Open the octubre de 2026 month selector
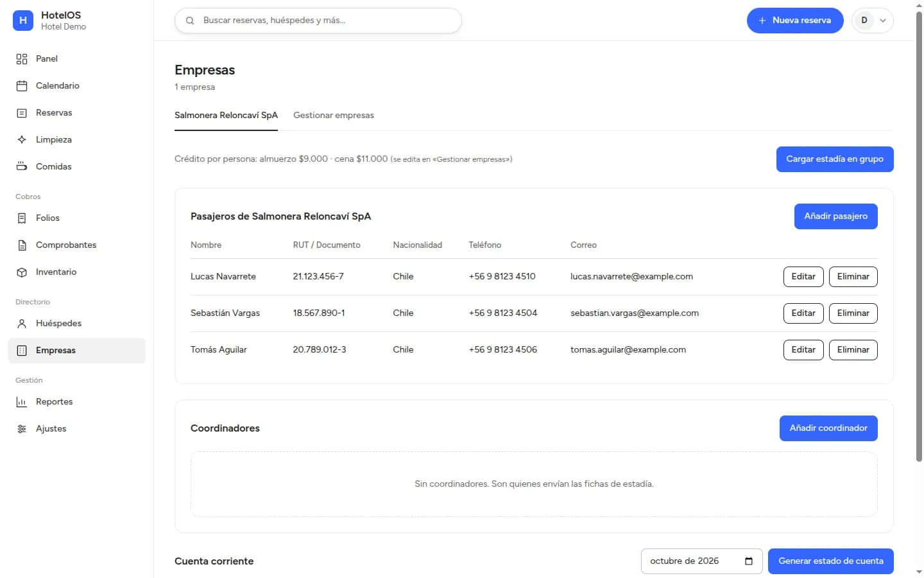Viewport: 924px width, 578px height. [701, 561]
